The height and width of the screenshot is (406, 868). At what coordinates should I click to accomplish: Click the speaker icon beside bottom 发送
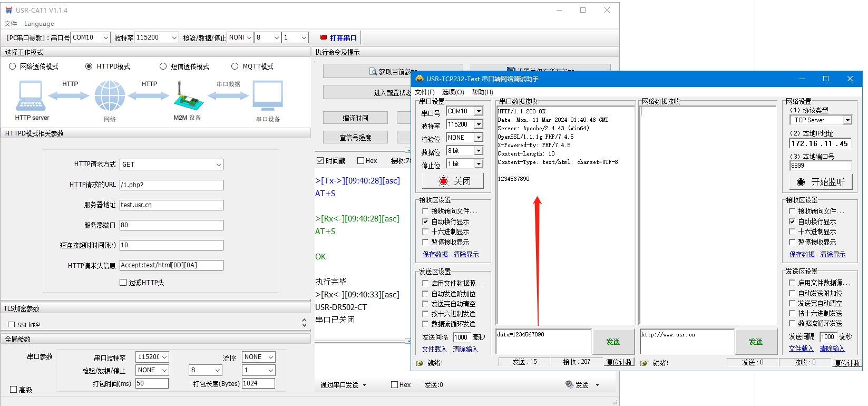[569, 384]
